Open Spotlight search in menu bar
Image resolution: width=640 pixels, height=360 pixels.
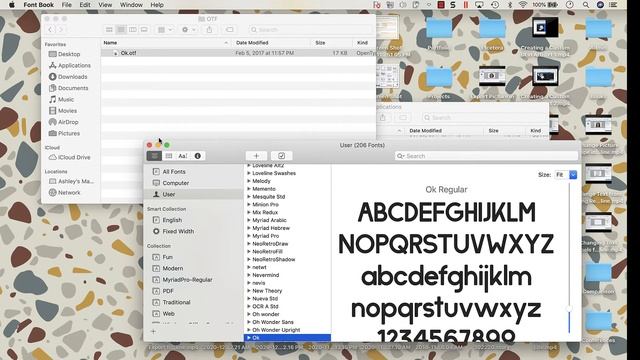pos(586,5)
